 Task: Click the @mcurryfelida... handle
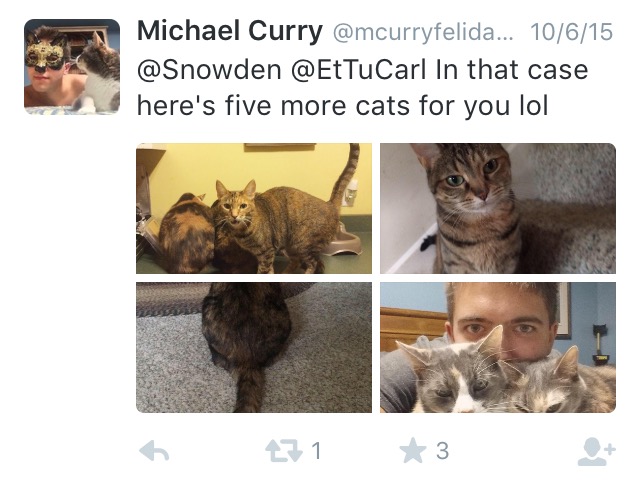[422, 32]
